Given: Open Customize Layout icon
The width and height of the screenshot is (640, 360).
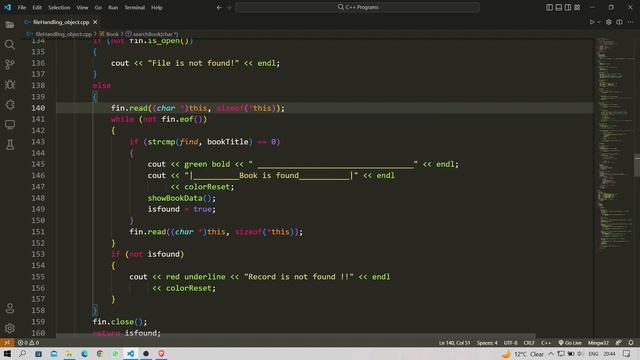Looking at the screenshot, I should tap(577, 7).
